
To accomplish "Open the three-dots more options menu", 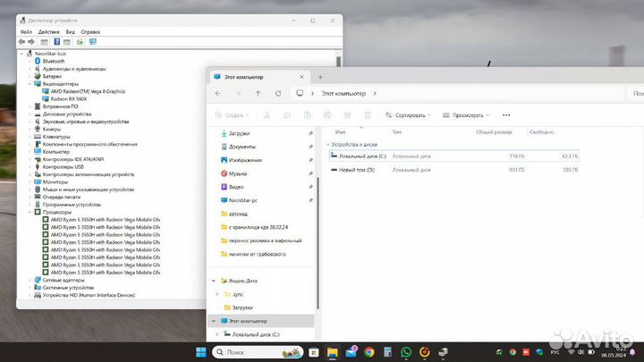I will pos(506,115).
